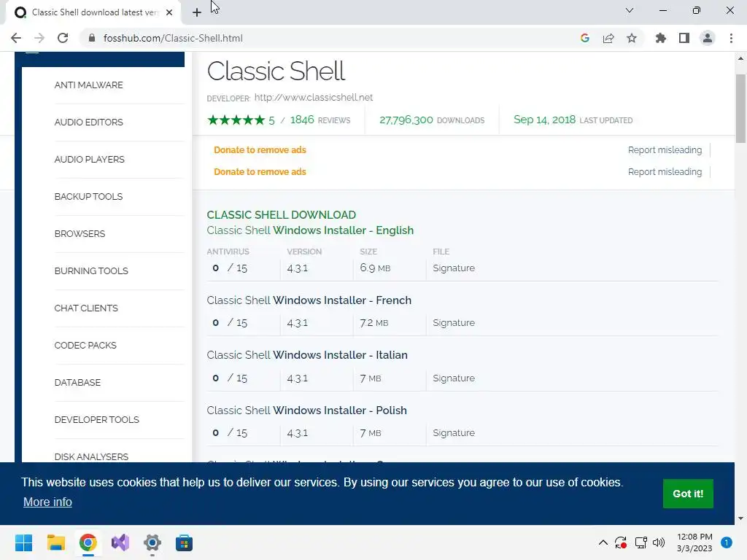The width and height of the screenshot is (747, 560).
Task: Open Visual Studio from the taskbar
Action: (120, 542)
